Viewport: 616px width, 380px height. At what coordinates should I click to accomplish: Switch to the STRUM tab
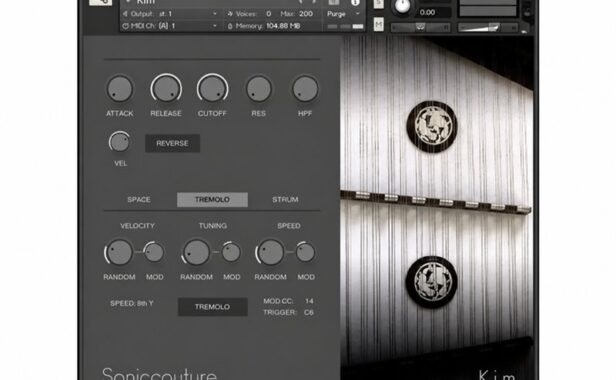[x=285, y=200]
